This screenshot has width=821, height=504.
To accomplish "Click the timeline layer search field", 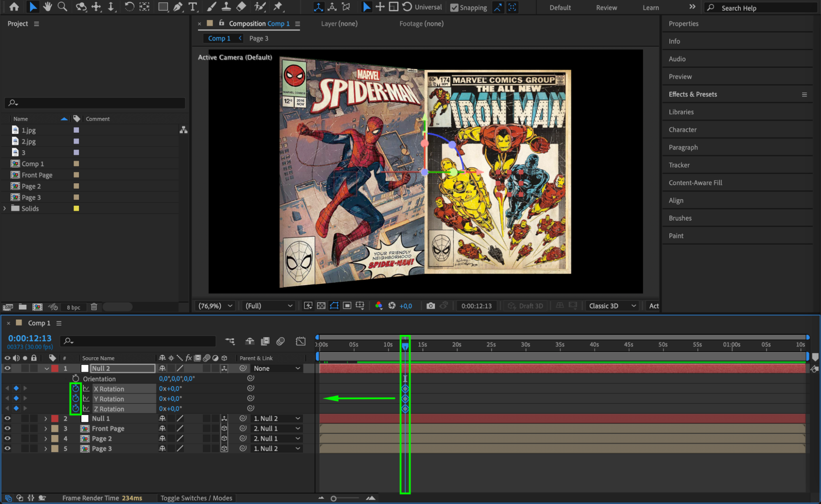I will tap(140, 341).
